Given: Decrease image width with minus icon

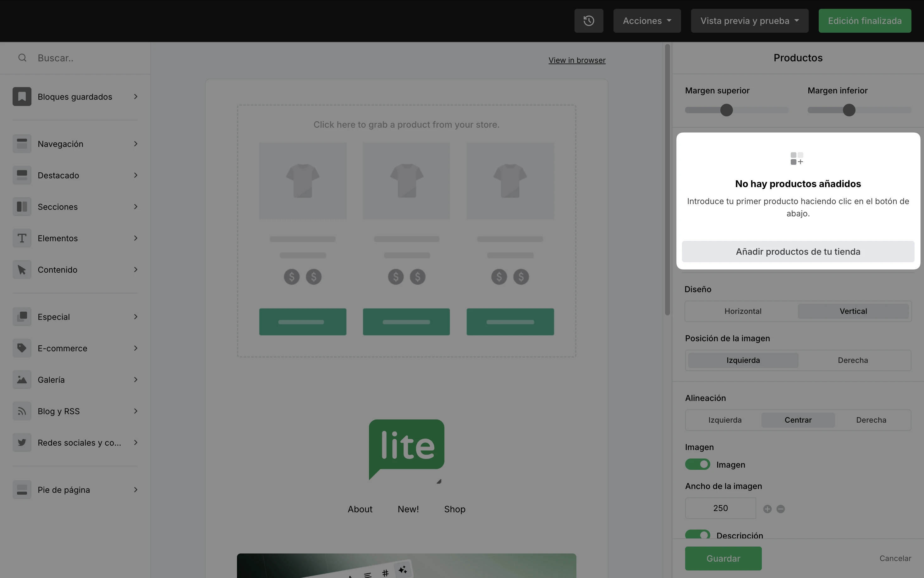Looking at the screenshot, I should [x=781, y=509].
